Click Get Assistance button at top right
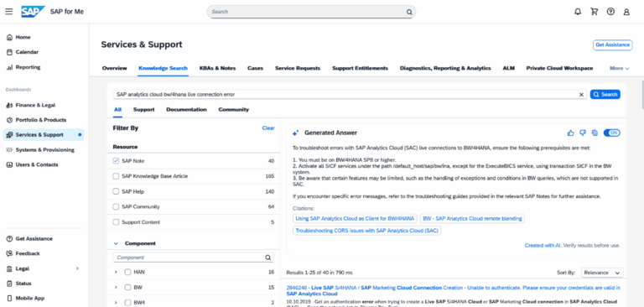 click(612, 44)
